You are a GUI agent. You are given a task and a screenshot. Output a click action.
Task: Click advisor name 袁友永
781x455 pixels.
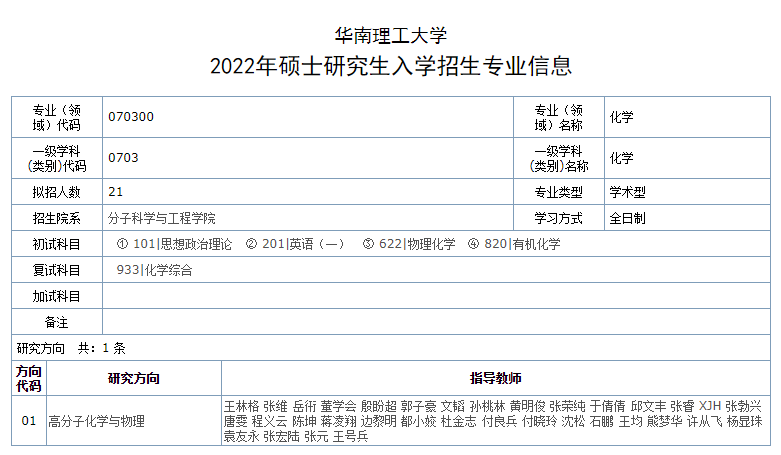(x=241, y=437)
